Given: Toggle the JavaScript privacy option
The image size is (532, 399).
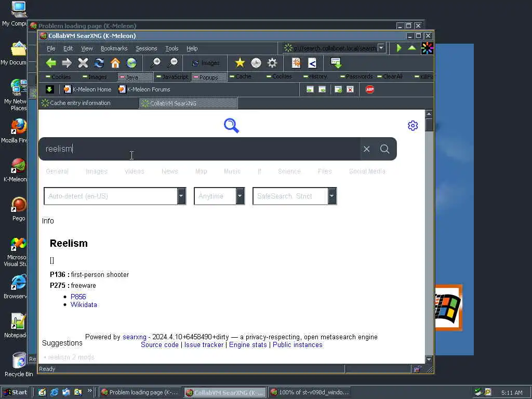Looking at the screenshot, I should tap(172, 77).
